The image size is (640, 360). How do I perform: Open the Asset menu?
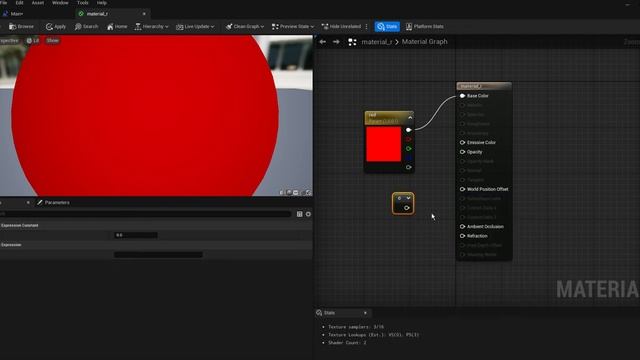click(38, 3)
